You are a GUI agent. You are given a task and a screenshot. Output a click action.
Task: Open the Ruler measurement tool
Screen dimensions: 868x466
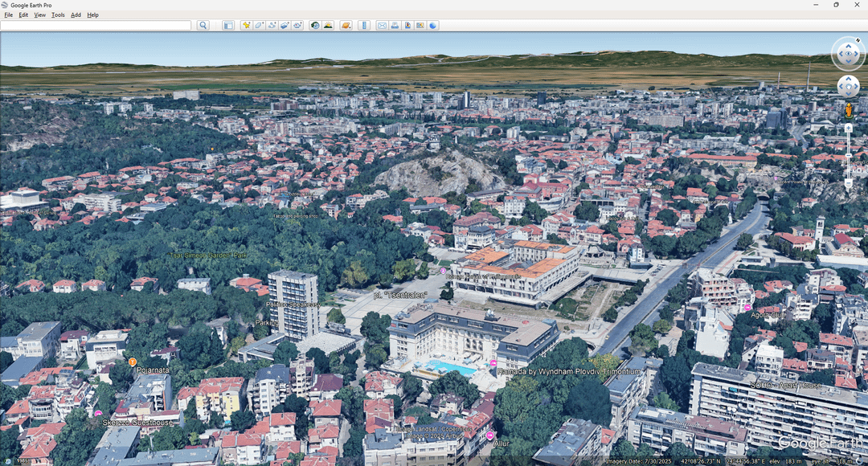pos(364,26)
